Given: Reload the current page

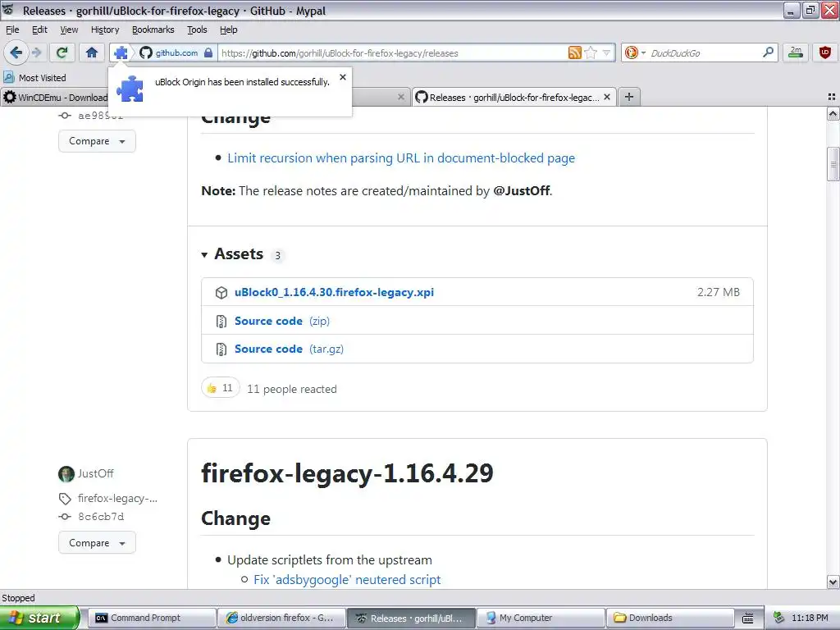Looking at the screenshot, I should [62, 52].
